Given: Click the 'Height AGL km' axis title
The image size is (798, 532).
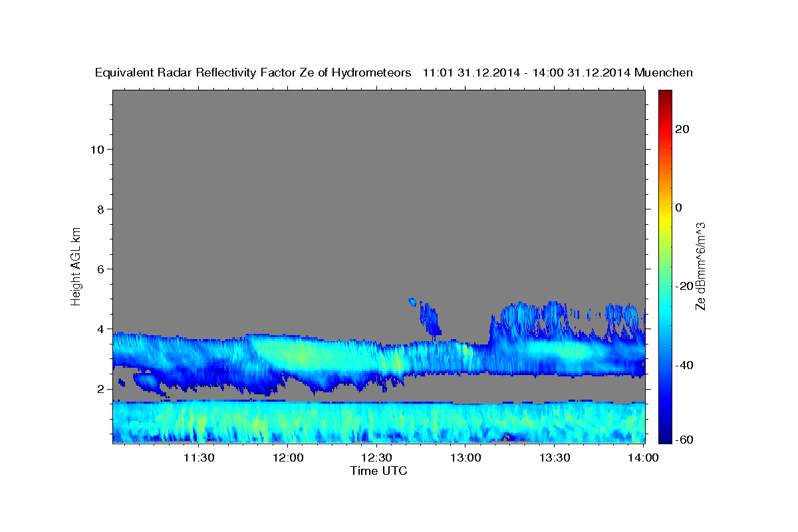Looking at the screenshot, I should (76, 265).
